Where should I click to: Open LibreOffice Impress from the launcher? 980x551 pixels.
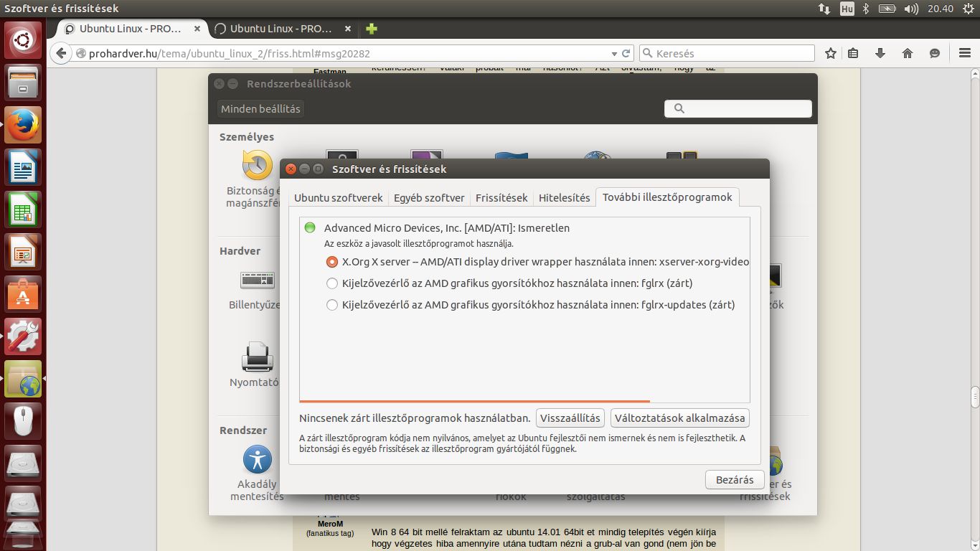[23, 252]
